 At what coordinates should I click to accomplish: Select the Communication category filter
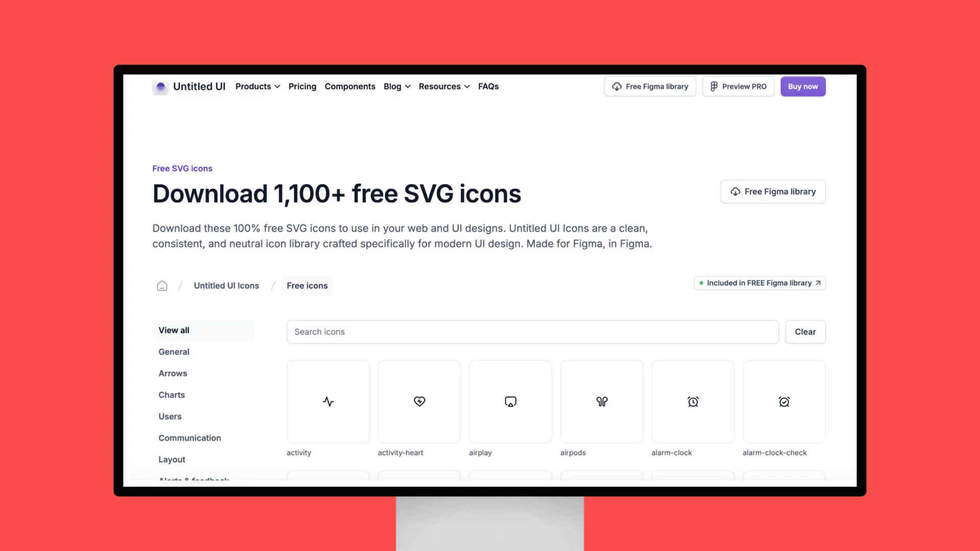[189, 437]
